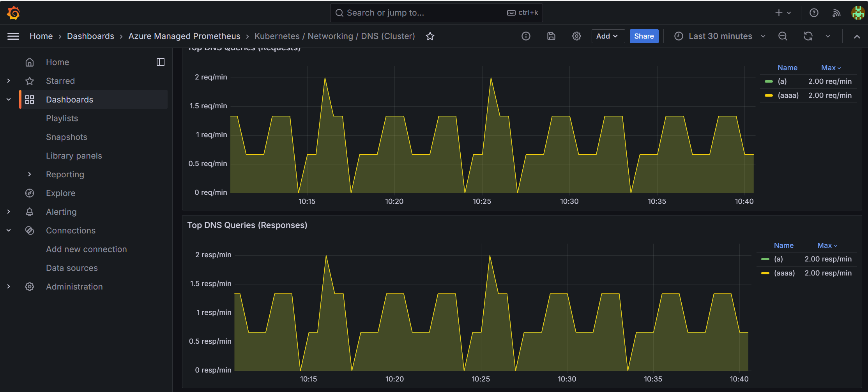Open Data sources in the sidebar
This screenshot has width=868, height=392.
coord(72,268)
